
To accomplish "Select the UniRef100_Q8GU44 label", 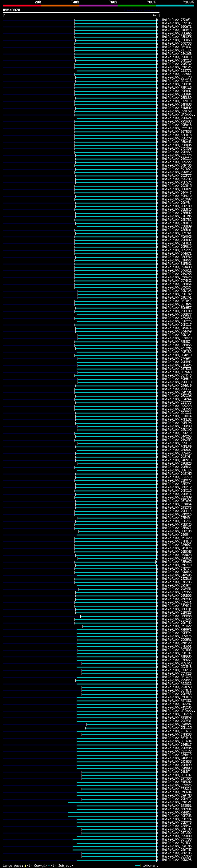I will point(177,535).
